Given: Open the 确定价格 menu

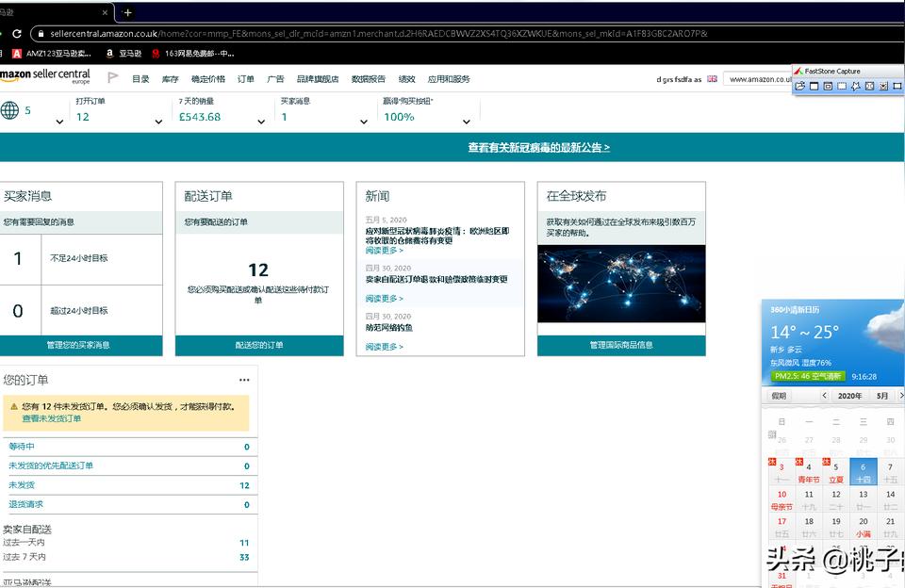Looking at the screenshot, I should (207, 79).
